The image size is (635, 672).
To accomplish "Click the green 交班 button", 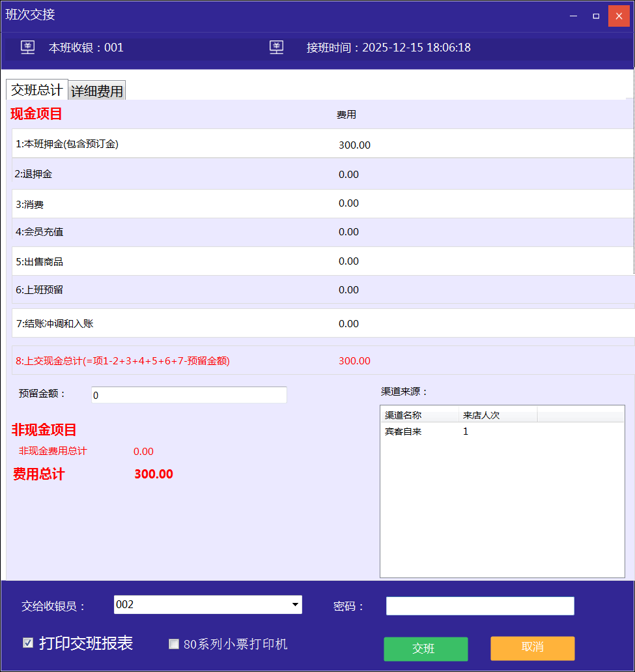I will tap(425, 649).
